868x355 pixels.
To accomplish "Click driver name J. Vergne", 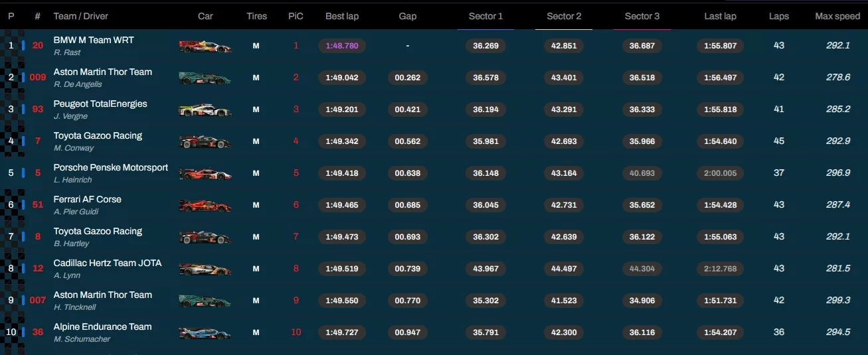I will coord(70,116).
